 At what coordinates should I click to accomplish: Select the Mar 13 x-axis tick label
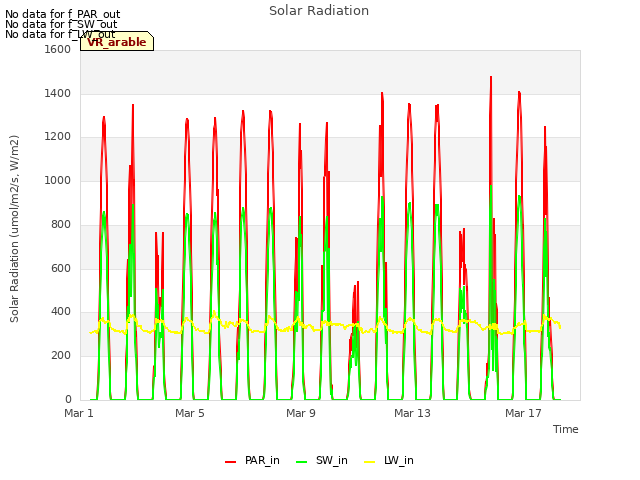412,413
